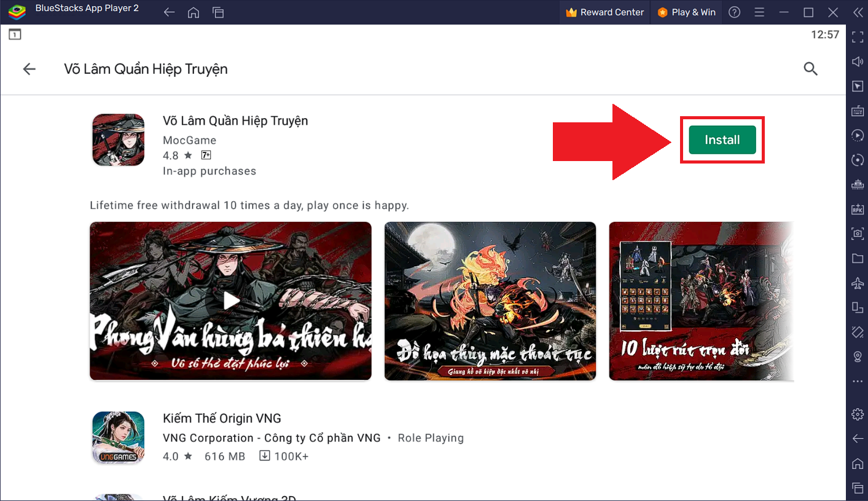This screenshot has height=501, width=868.
Task: Click the 'Lifetime free withdrawal' description line
Action: (249, 205)
